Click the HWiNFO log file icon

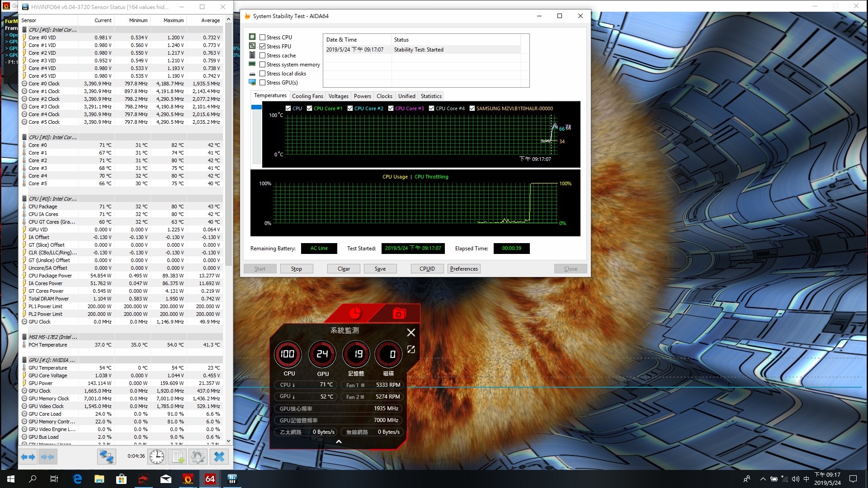point(177,456)
